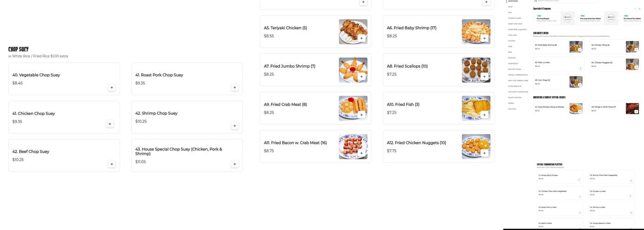Select Seafood category in sidebar menu
Viewport: 644px width, 230px height.
[512, 58]
